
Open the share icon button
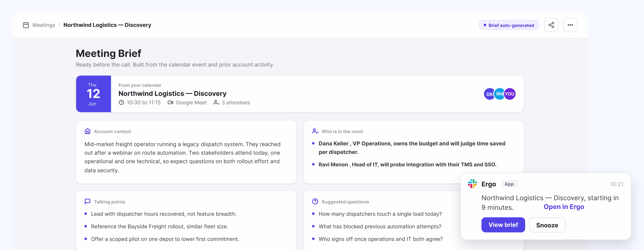551,25
